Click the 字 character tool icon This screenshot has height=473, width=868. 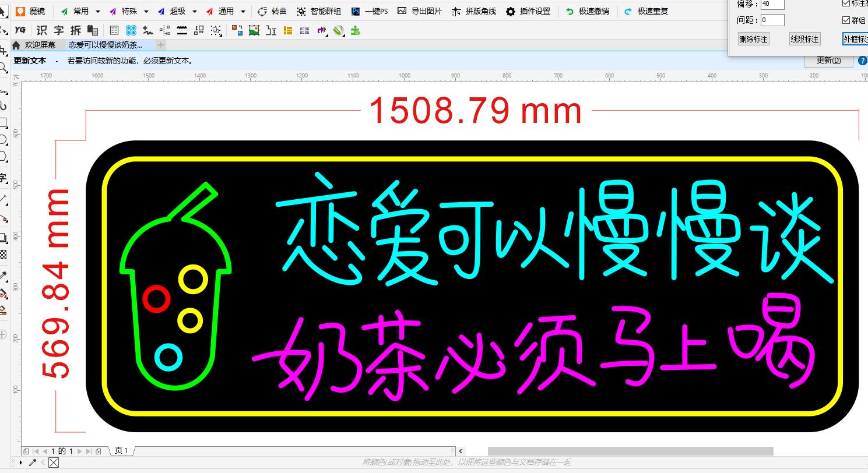(x=59, y=30)
